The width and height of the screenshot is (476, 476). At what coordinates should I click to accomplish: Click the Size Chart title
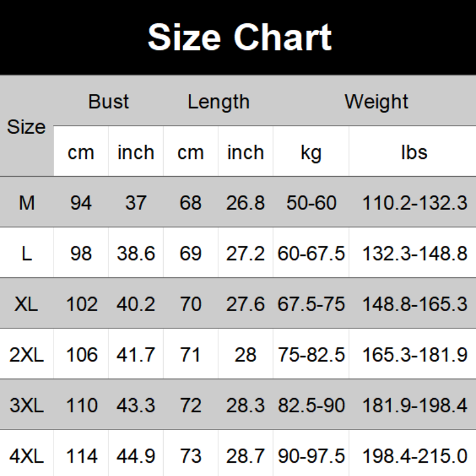point(239,37)
